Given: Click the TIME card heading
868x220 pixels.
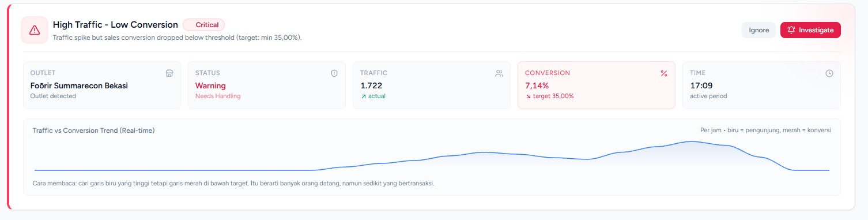Looking at the screenshot, I should (x=697, y=73).
